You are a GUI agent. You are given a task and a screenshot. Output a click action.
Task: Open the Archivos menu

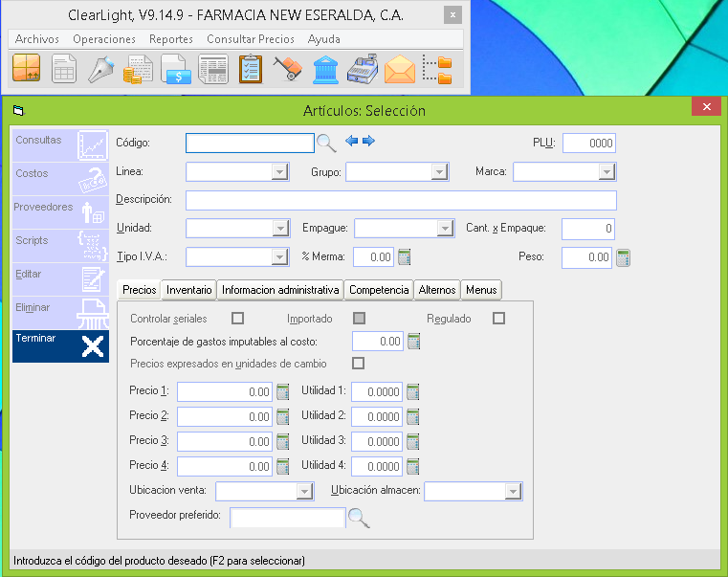(x=37, y=39)
